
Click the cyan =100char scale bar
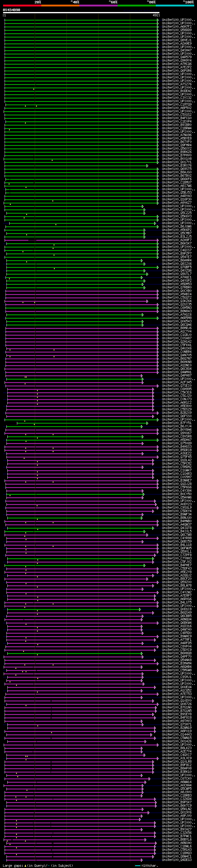pyautogui.click(x=137, y=866)
